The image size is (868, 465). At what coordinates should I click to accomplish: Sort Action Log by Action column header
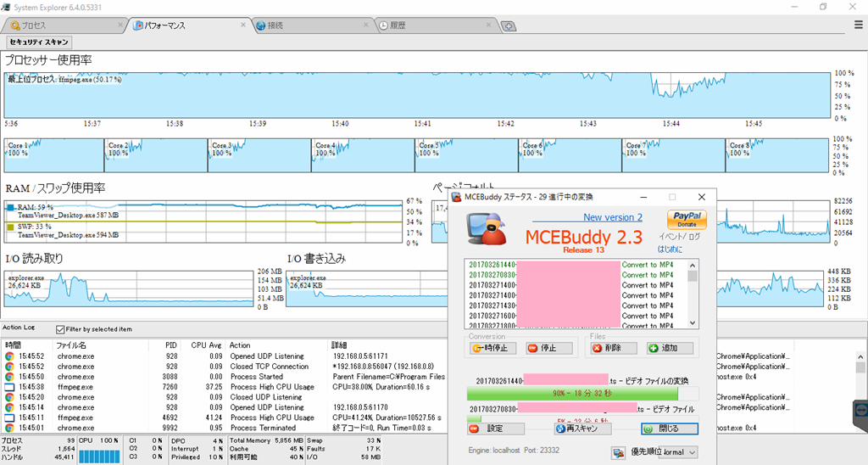240,345
